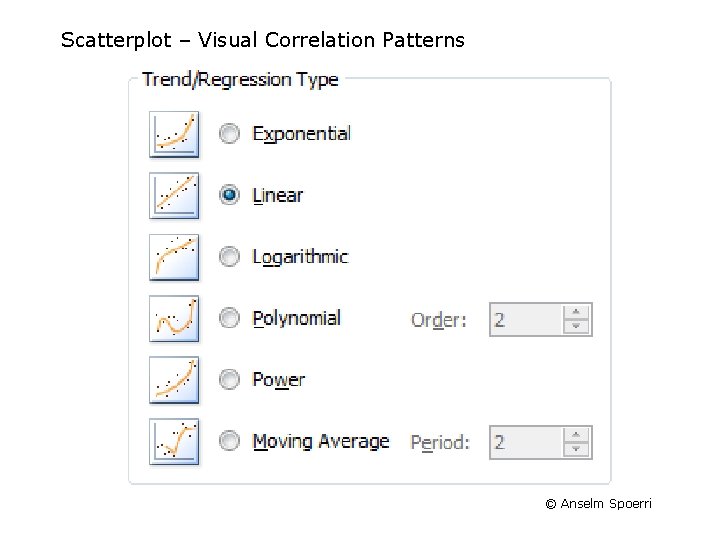Click inside the Order input field
The image size is (720, 540).
pos(525,320)
